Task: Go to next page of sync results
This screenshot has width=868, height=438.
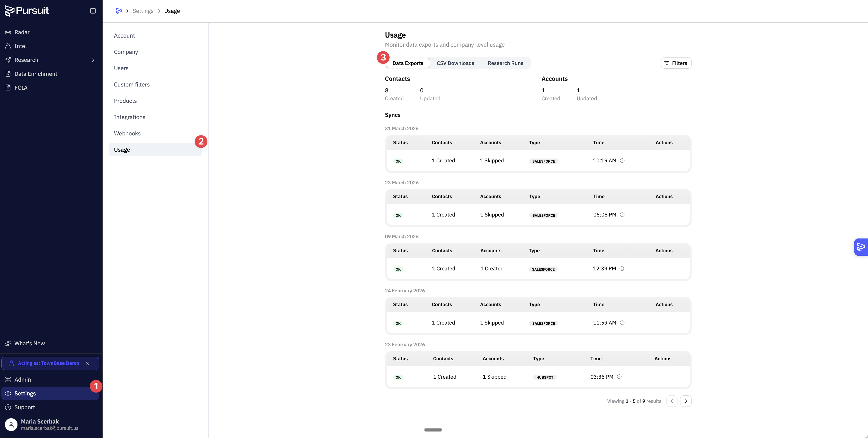Action: coord(686,401)
